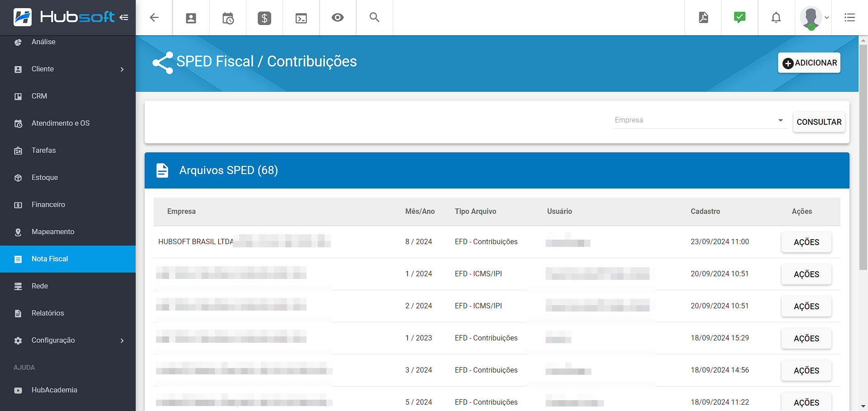Open the user avatar profile menu
The image size is (868, 411).
(813, 18)
